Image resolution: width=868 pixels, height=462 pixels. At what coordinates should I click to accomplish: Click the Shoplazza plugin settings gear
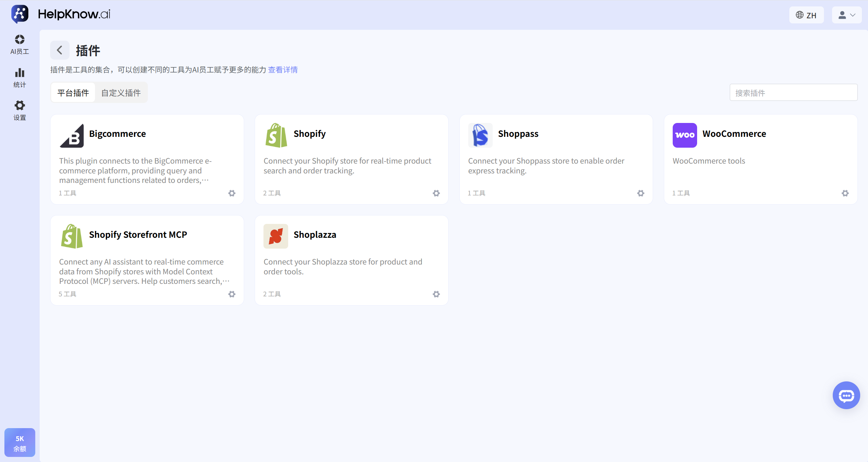click(436, 294)
